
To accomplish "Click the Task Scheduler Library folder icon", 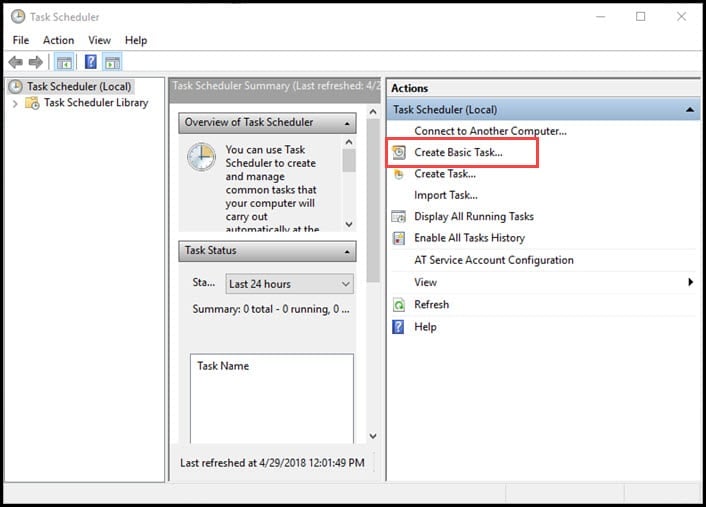I will 32,103.
